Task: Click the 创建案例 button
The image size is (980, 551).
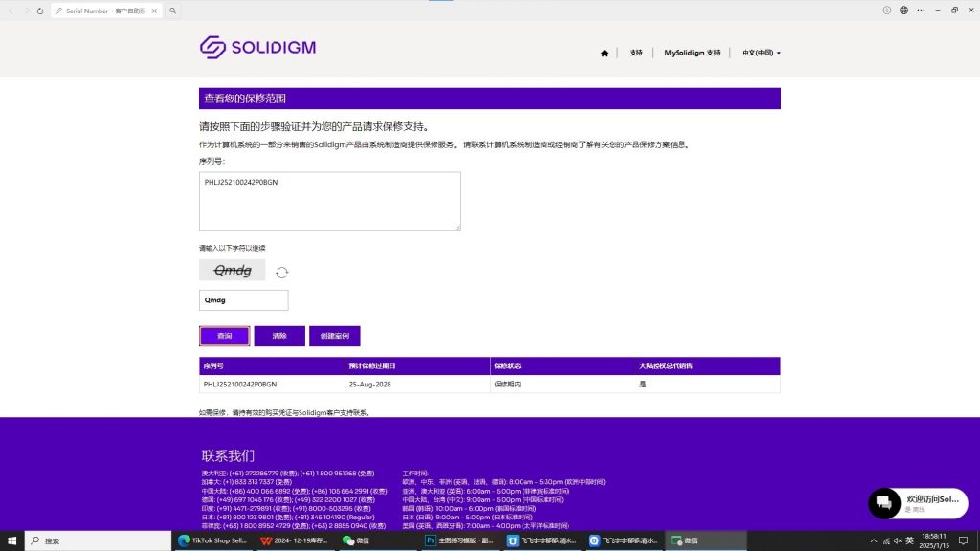Action: coord(336,336)
